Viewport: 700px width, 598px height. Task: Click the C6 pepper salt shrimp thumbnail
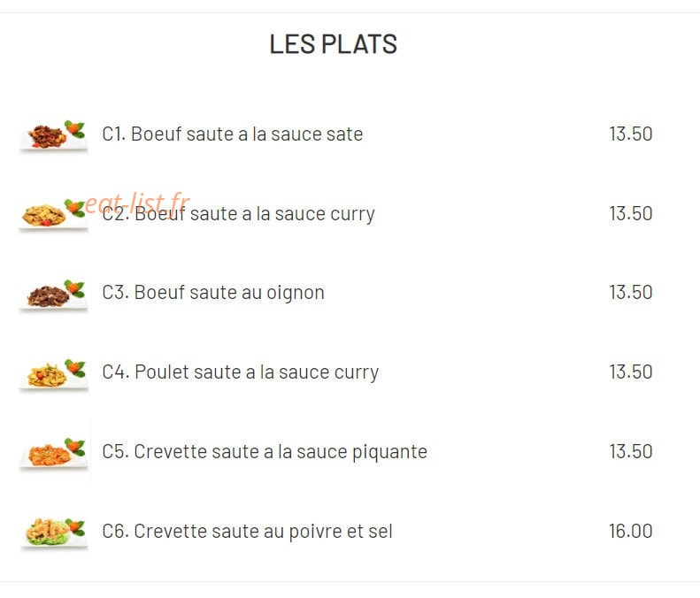53,533
